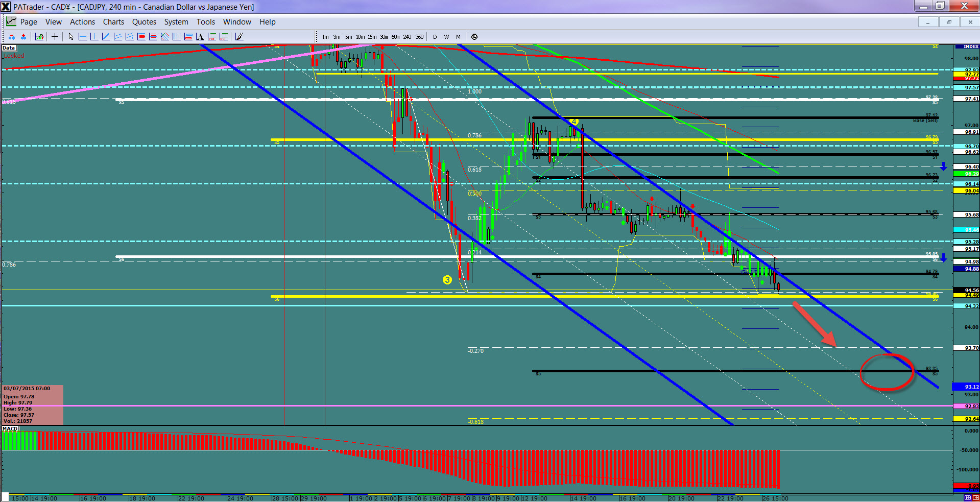Click the red -0.95 MACD value tag
Image resolution: width=980 pixels, height=502 pixels.
click(966, 486)
